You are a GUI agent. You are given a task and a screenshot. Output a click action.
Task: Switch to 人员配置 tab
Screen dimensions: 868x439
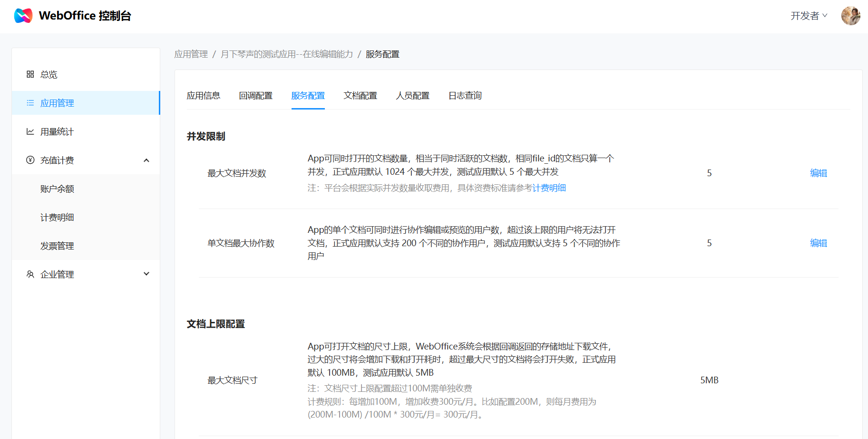(x=413, y=96)
